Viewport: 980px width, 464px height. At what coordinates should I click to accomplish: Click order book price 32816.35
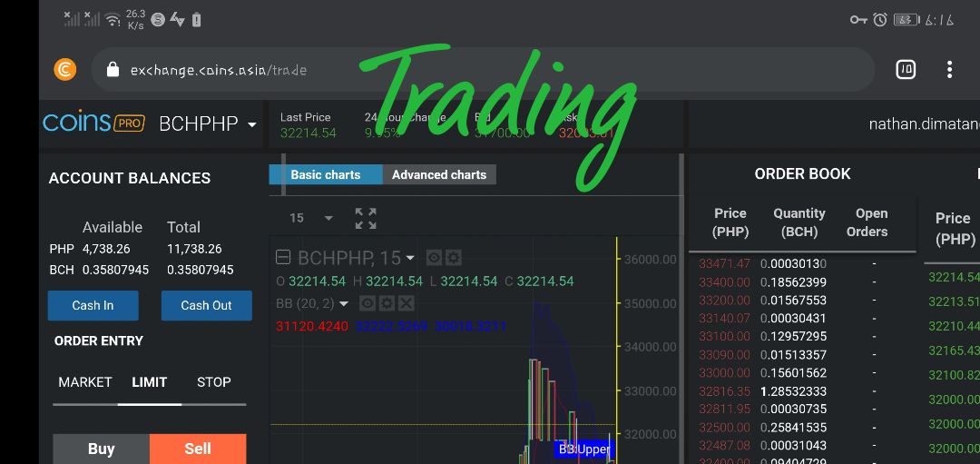tap(724, 391)
